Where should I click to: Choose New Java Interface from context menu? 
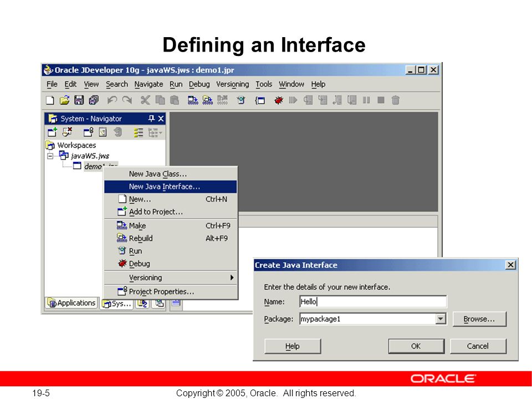click(171, 187)
